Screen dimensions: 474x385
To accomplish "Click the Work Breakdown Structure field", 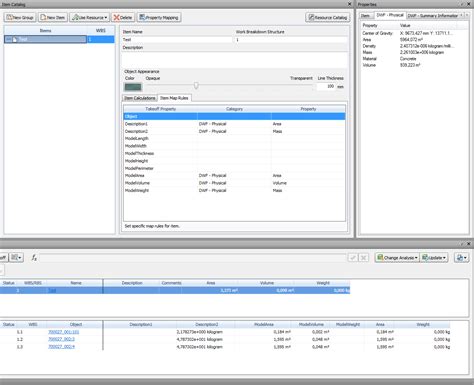I will (x=292, y=40).
